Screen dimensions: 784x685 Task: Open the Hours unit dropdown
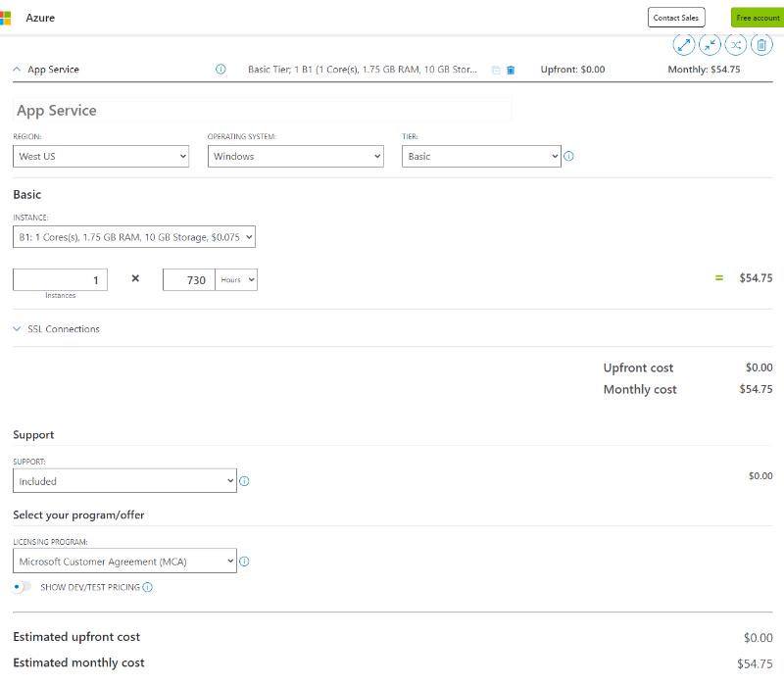pyautogui.click(x=236, y=280)
